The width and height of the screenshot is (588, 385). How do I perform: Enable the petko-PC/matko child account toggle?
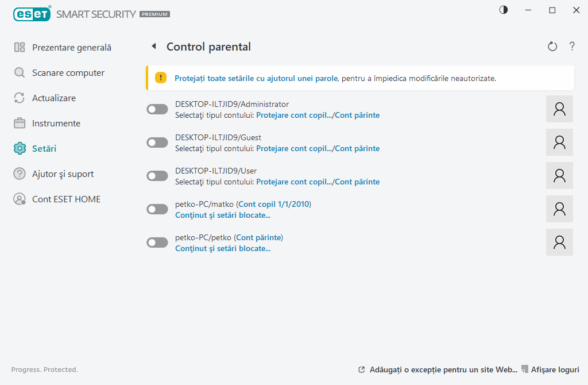coord(157,209)
